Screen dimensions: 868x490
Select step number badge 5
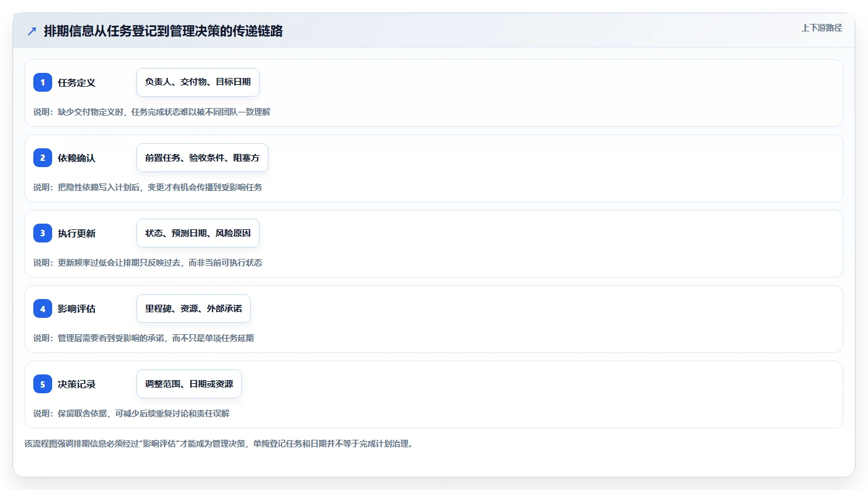pyautogui.click(x=43, y=384)
